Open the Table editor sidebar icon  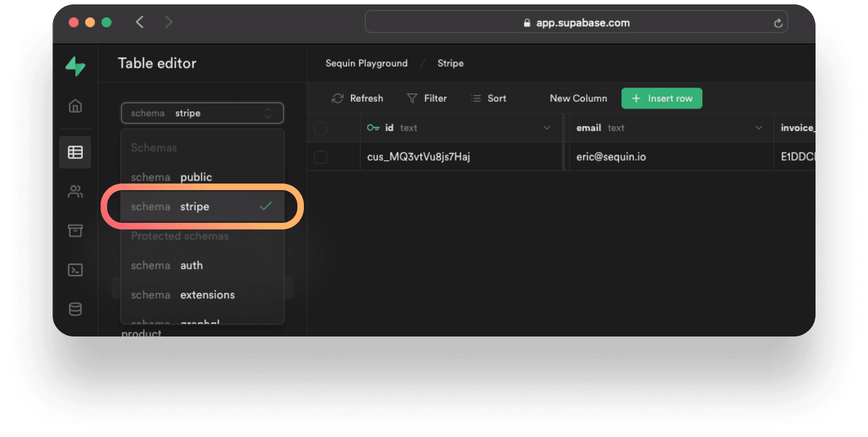coord(75,152)
